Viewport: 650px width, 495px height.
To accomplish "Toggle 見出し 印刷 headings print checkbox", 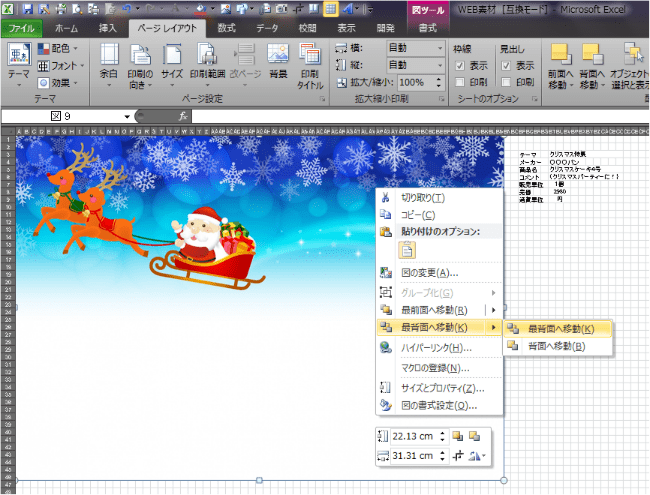I will click(506, 82).
